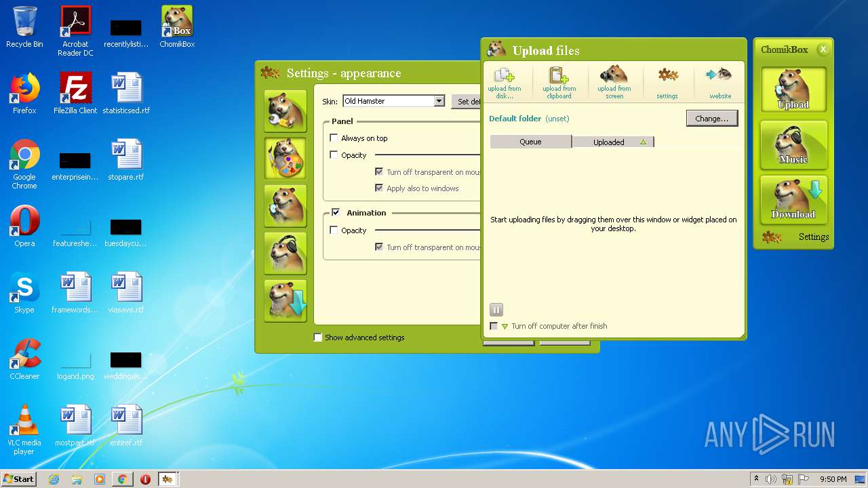Close the ChomikBox widget with X
868x488 pixels.
pyautogui.click(x=823, y=49)
